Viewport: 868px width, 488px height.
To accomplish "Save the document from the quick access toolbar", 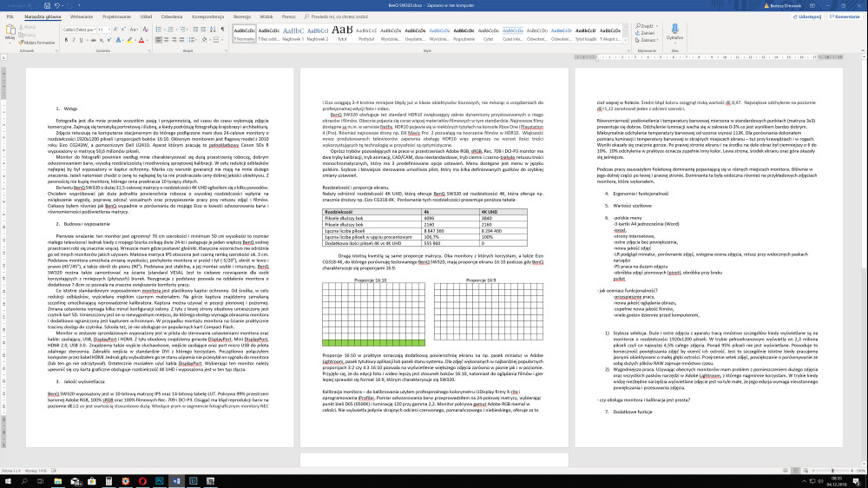I will (x=47, y=5).
